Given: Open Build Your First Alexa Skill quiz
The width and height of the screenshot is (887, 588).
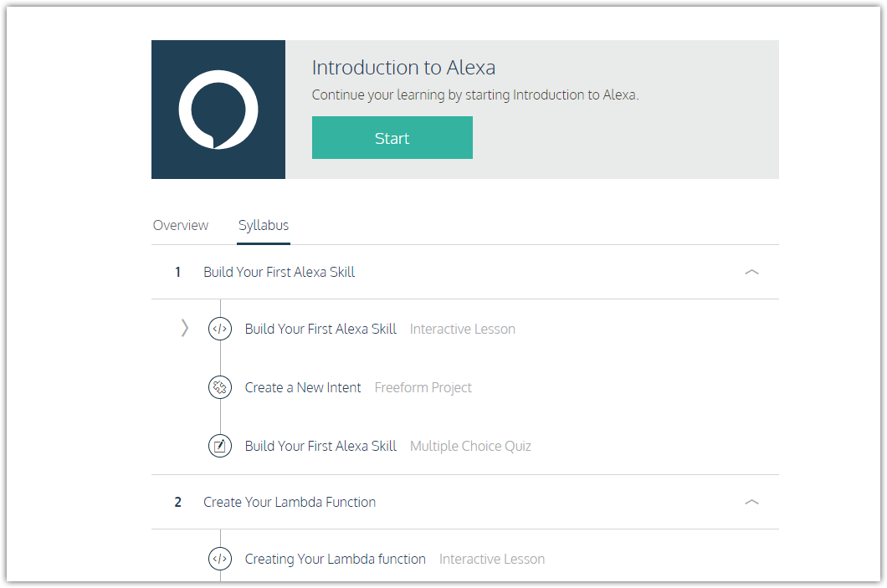Looking at the screenshot, I should click(x=320, y=446).
